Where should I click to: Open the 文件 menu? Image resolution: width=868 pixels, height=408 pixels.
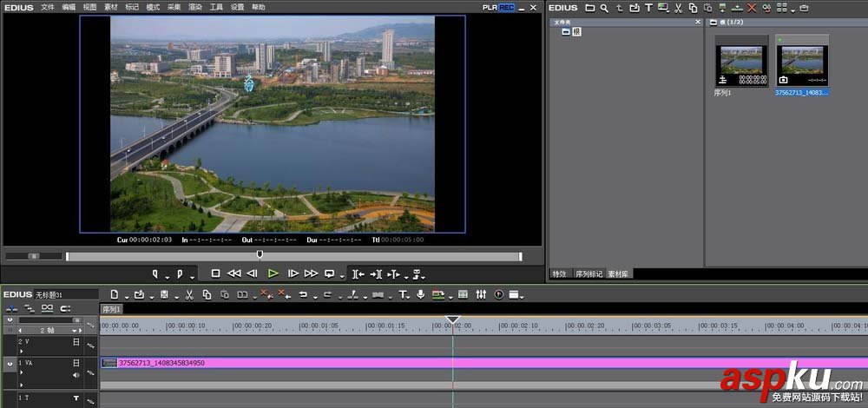tap(48, 7)
